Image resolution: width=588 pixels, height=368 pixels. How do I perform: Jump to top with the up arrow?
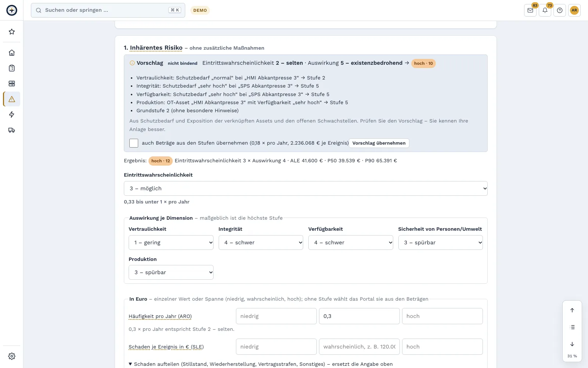point(572,310)
